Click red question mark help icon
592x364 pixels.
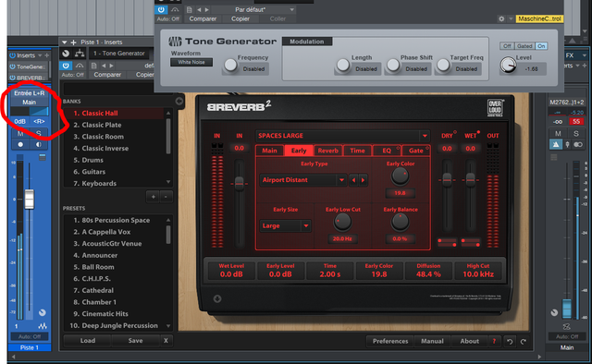tap(494, 341)
